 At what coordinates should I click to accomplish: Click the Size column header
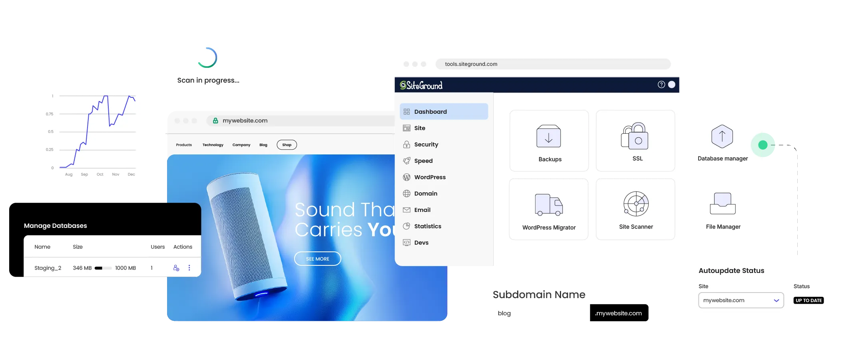pyautogui.click(x=78, y=247)
